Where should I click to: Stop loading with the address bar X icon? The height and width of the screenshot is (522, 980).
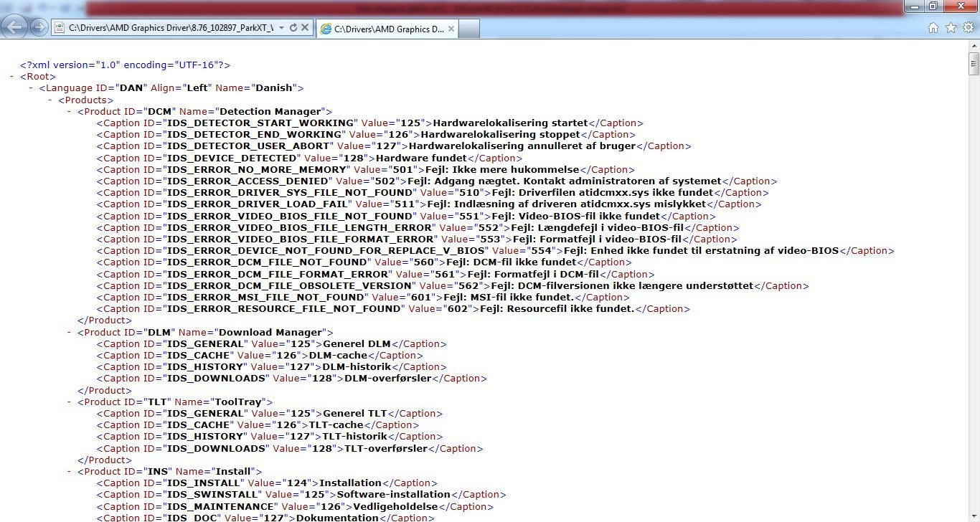[x=305, y=28]
